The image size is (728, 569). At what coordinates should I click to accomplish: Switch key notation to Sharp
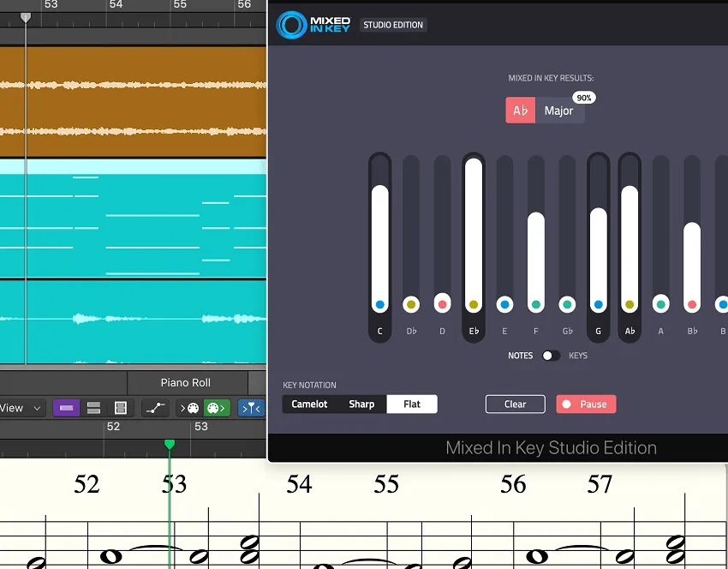click(x=361, y=404)
